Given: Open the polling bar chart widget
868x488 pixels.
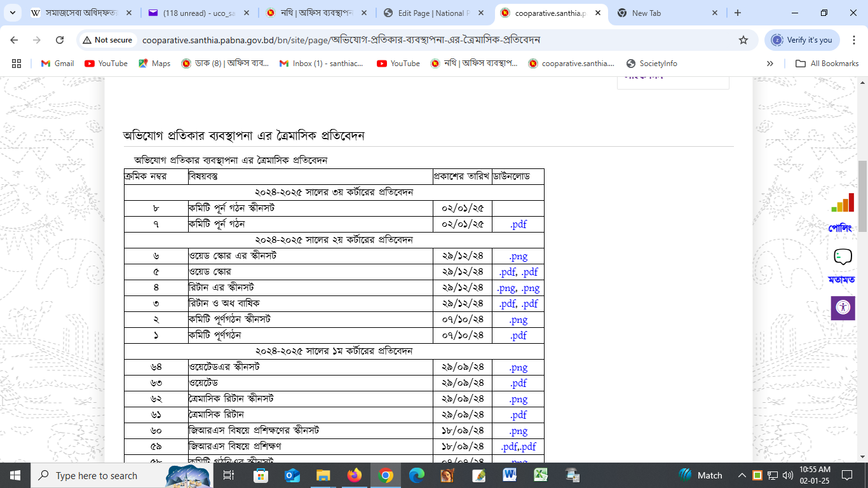Looking at the screenshot, I should 843,203.
